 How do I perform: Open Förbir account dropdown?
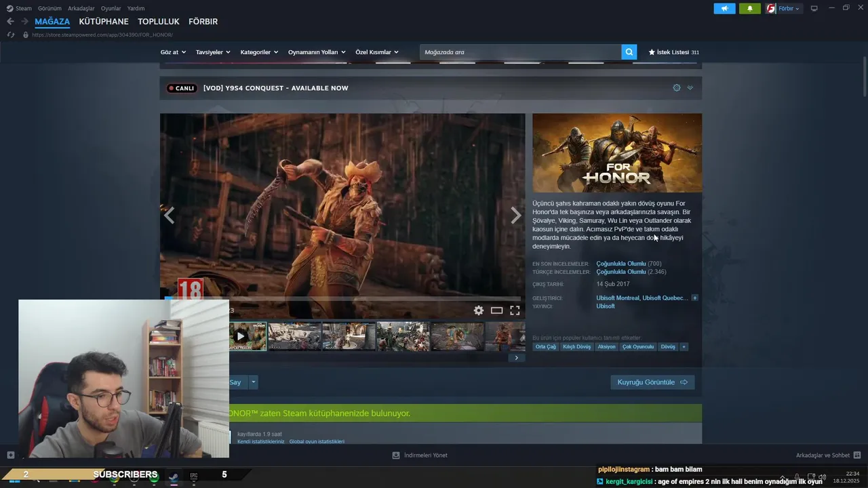783,8
